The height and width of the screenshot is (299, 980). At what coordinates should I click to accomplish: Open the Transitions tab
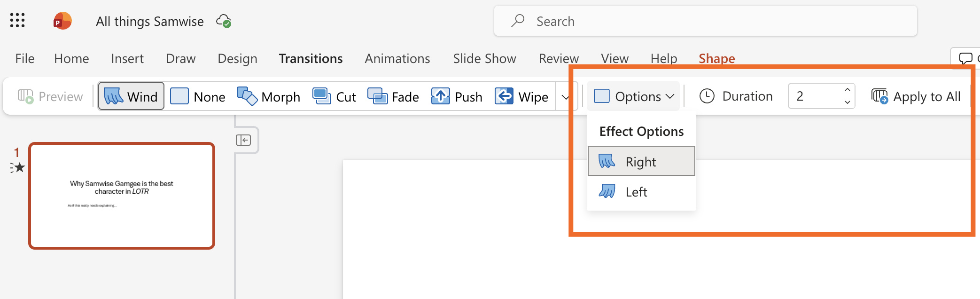click(311, 58)
